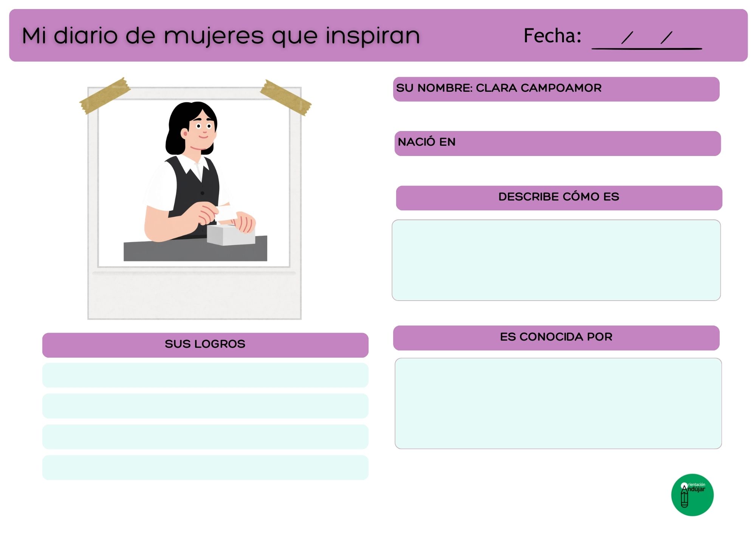Click the right tape strip on photo
This screenshot has height=534, width=756.
point(286,98)
